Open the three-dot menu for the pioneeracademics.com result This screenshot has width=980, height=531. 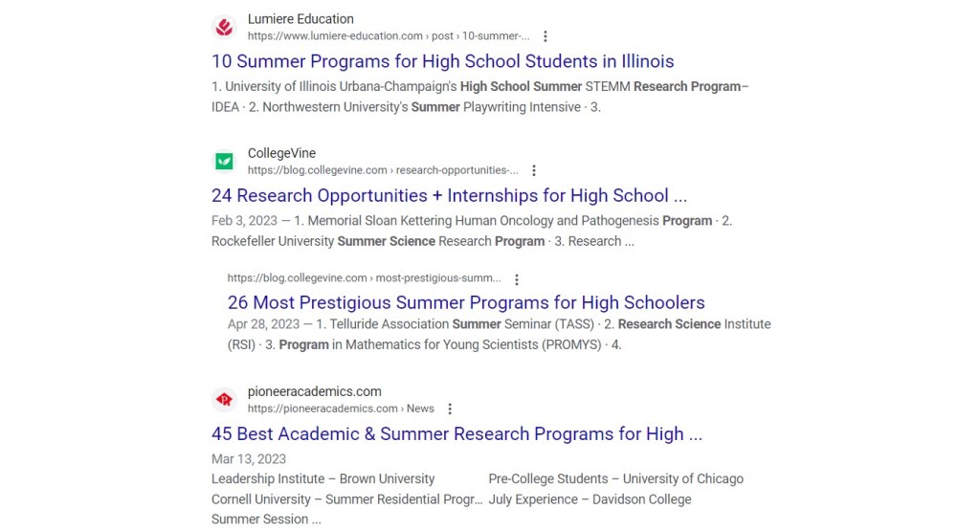pyautogui.click(x=450, y=409)
